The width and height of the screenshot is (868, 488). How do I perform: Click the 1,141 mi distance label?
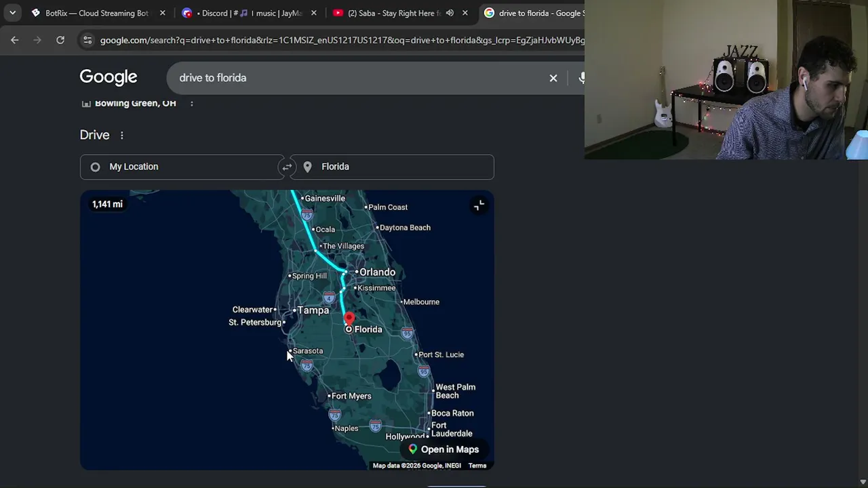click(x=107, y=204)
